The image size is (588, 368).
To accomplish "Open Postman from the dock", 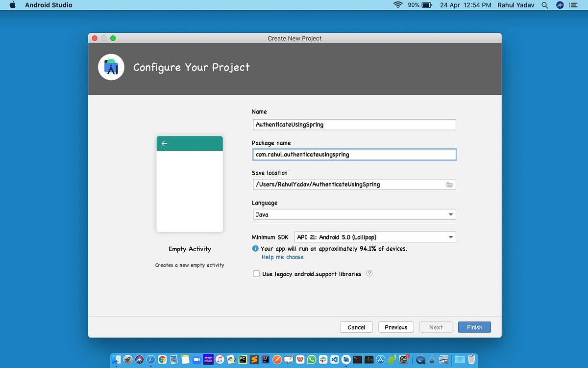I will (277, 359).
